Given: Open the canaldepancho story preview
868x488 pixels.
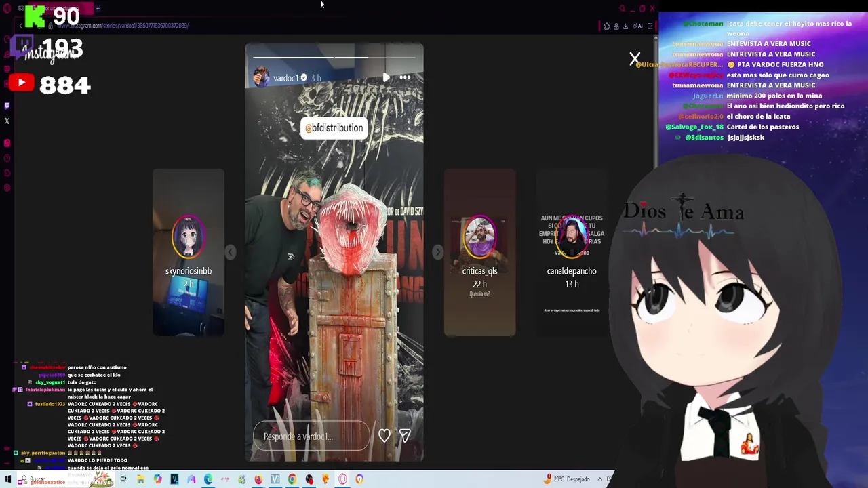Looking at the screenshot, I should [572, 252].
